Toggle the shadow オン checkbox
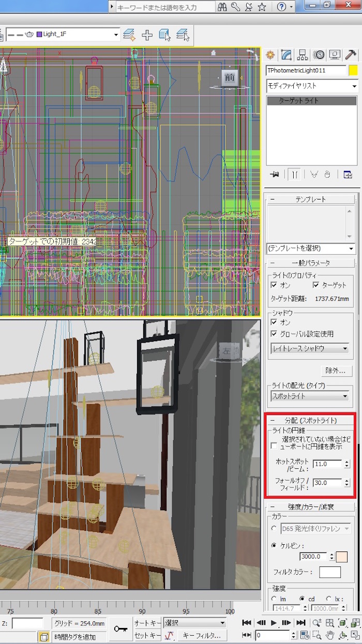This screenshot has height=644, width=362. (x=274, y=322)
